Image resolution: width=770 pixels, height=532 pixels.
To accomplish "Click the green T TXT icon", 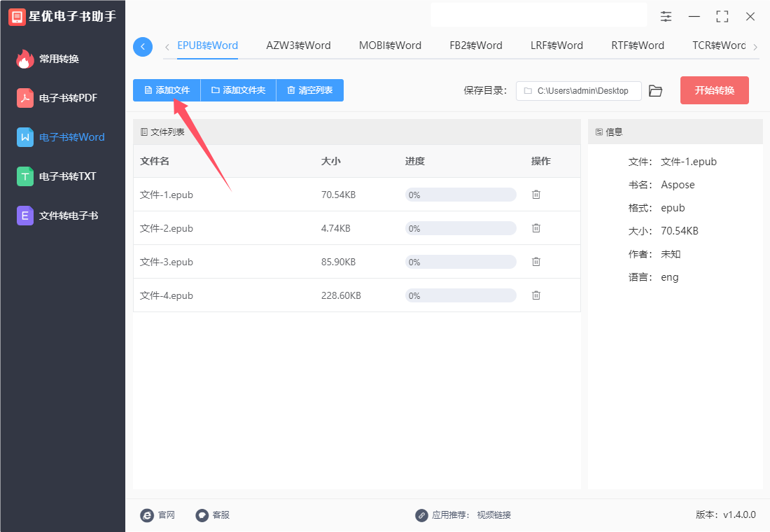I will pos(25,176).
